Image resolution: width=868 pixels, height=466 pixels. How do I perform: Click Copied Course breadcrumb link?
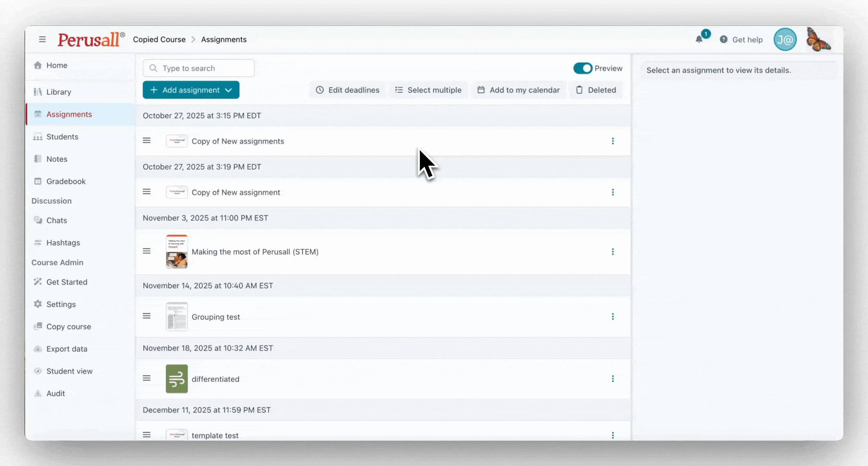click(159, 39)
